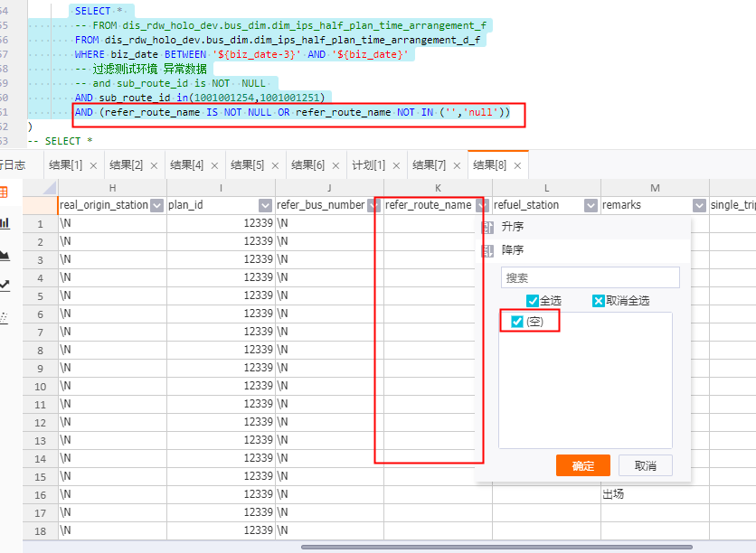
Task: Select column H header
Action: [112, 188]
